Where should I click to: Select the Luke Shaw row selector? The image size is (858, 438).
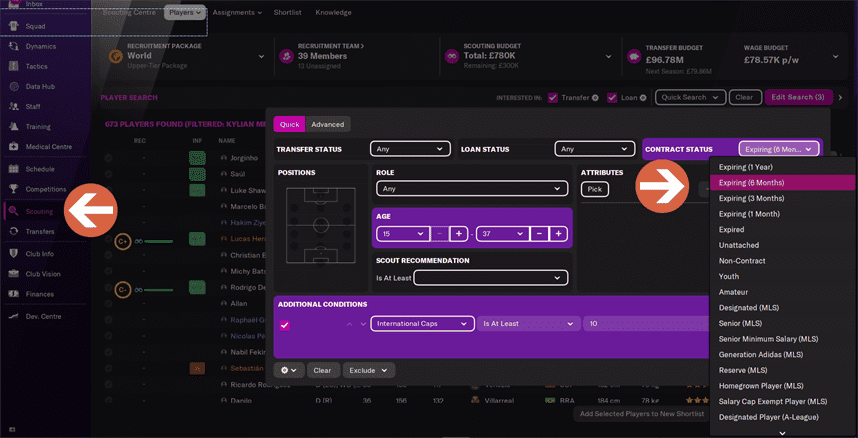[108, 190]
